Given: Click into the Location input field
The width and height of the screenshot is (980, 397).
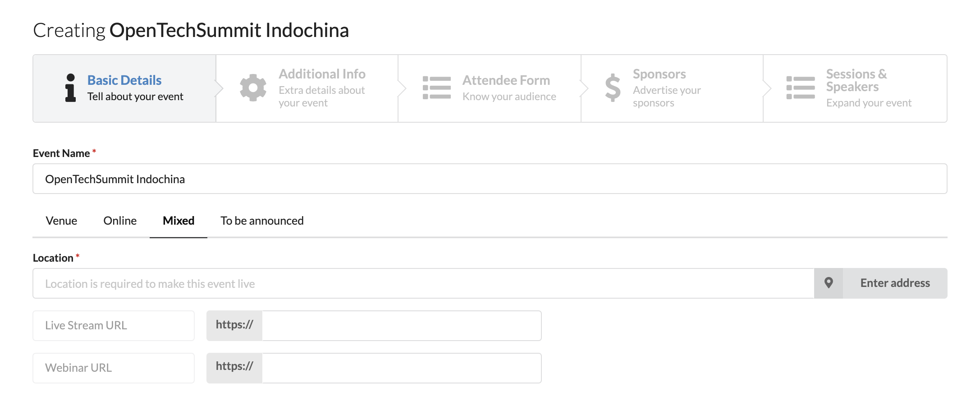Looking at the screenshot, I should coord(423,283).
